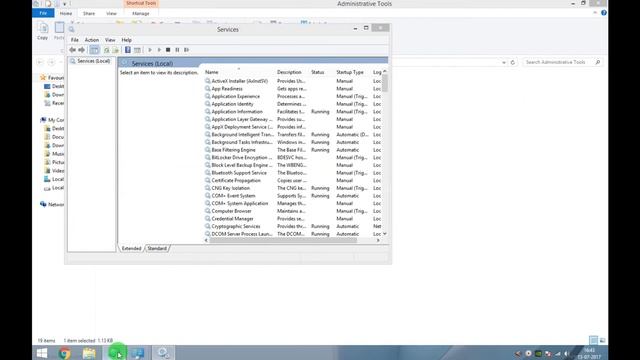The image size is (640, 360).
Task: Open Explorer help question mark icon
Action: [x=604, y=13]
